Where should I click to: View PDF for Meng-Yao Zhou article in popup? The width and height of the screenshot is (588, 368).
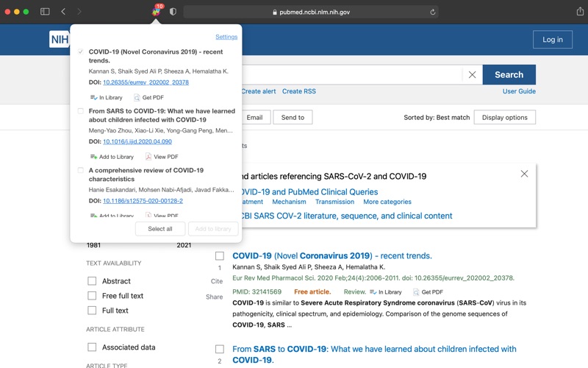(x=162, y=157)
